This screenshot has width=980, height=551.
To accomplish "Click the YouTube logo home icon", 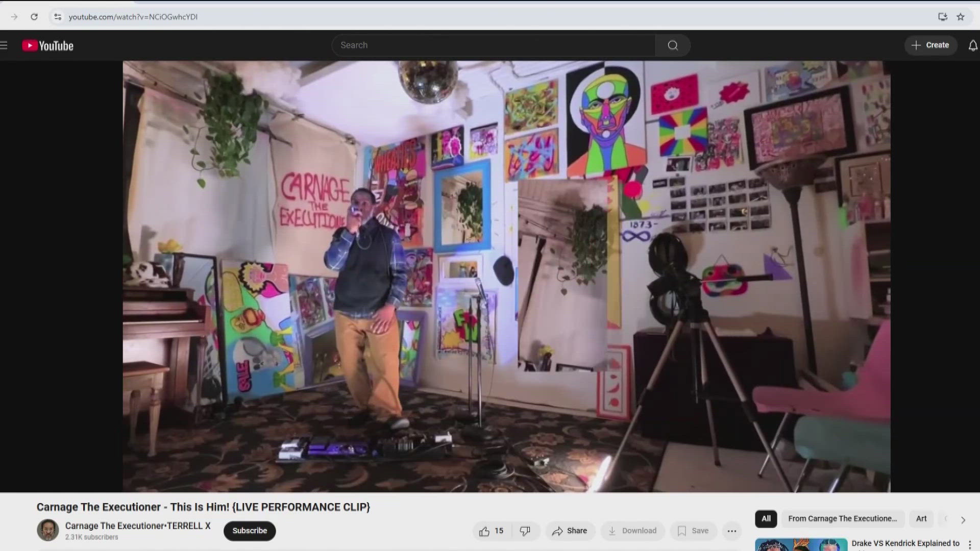I will pos(48,46).
